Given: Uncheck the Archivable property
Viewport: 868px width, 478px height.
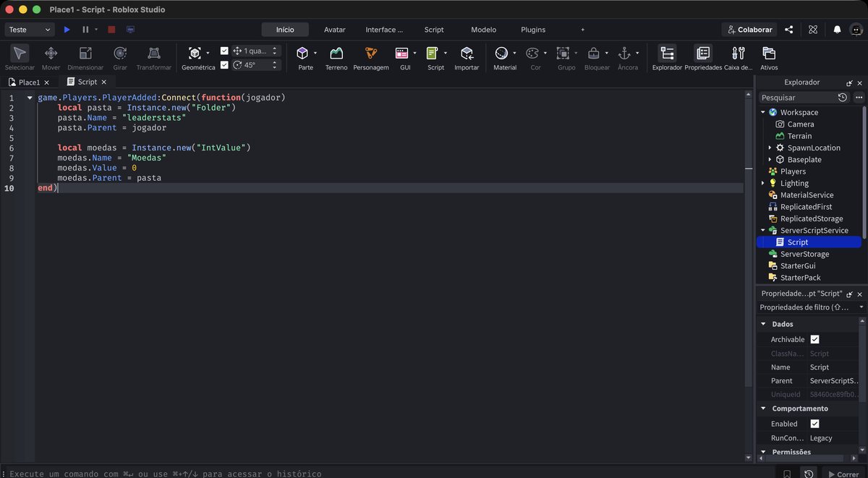Looking at the screenshot, I should [814, 339].
